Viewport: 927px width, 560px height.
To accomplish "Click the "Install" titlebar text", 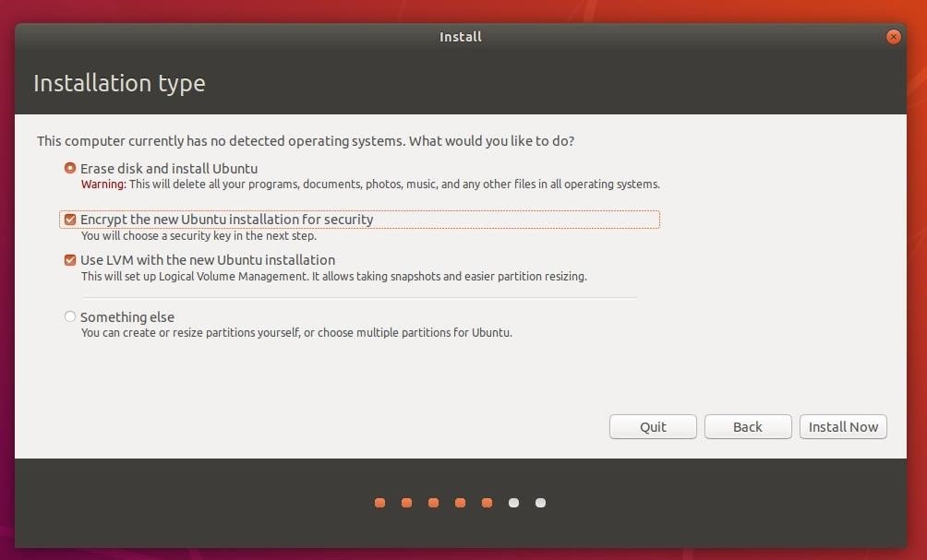I will [460, 37].
